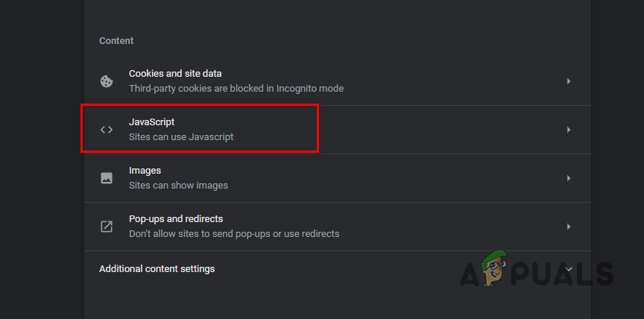Click the Images picture icon
Viewport: 644px width, 319px height.
(107, 178)
